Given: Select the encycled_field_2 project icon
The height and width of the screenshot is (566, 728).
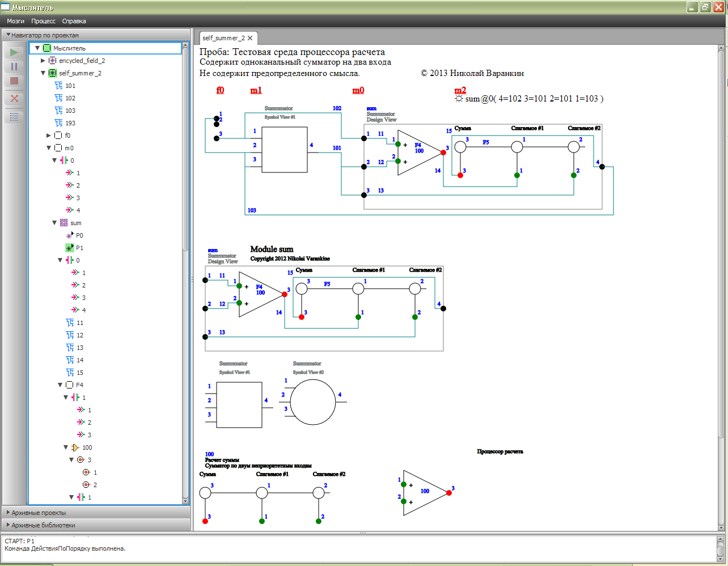Looking at the screenshot, I should point(52,61).
